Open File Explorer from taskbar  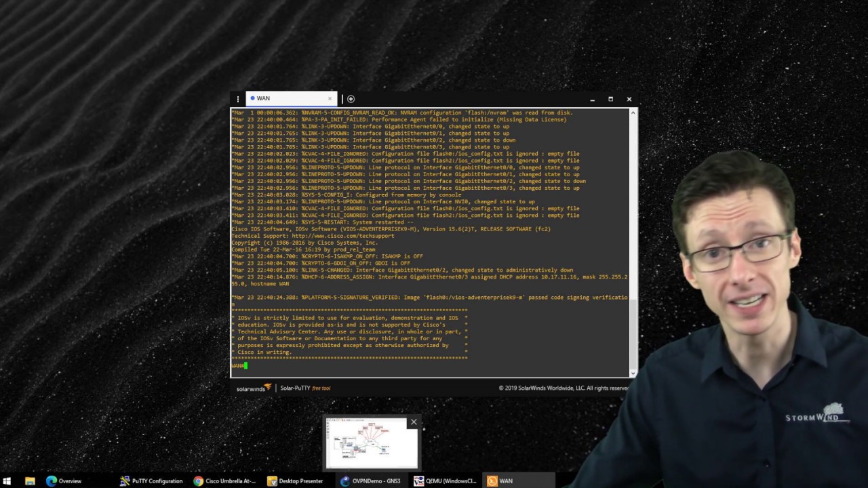click(x=30, y=481)
